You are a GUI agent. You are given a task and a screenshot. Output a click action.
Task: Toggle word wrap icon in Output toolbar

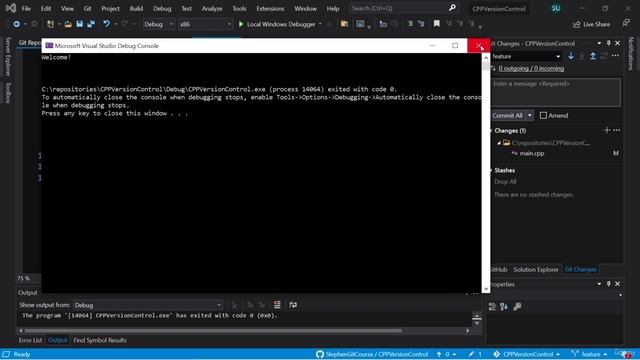(293, 305)
